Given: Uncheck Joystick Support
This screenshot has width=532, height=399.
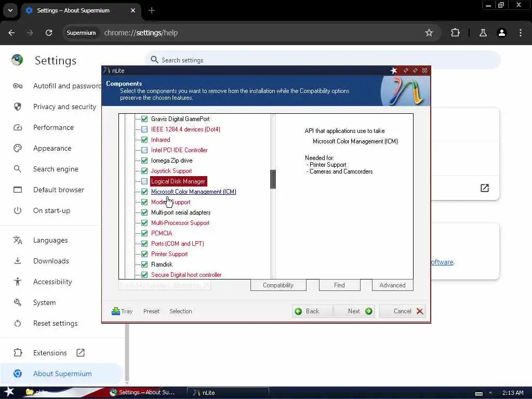Looking at the screenshot, I should pos(144,170).
